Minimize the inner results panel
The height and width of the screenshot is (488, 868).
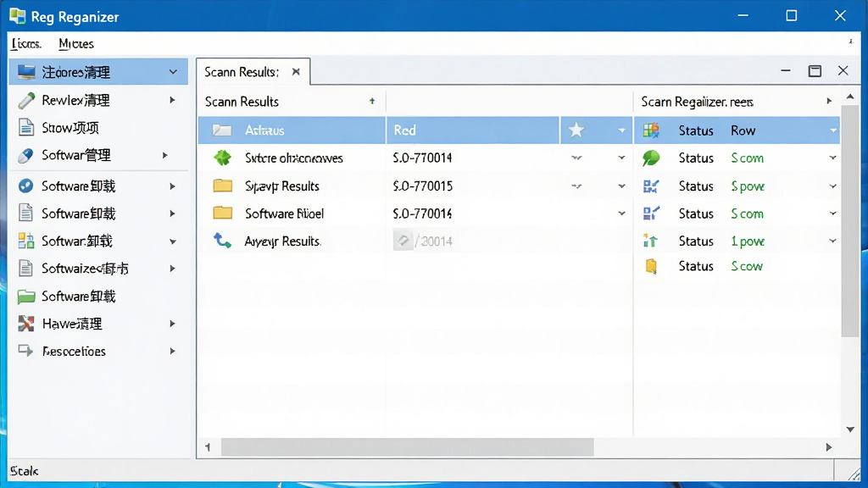click(786, 71)
